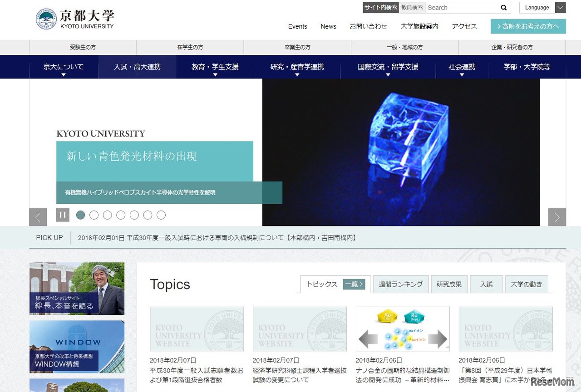Expand the 京大について navigation menu
The height and width of the screenshot is (392, 581).
pos(64,66)
